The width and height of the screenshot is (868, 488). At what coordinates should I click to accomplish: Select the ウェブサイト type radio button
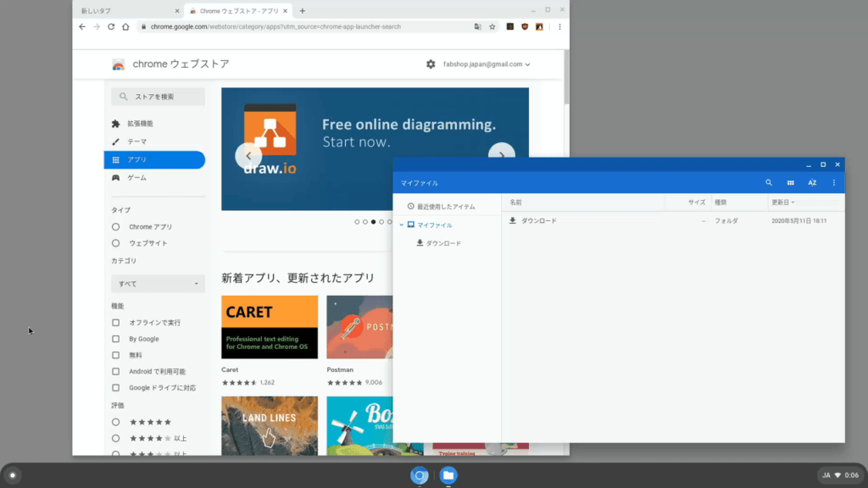(x=115, y=243)
